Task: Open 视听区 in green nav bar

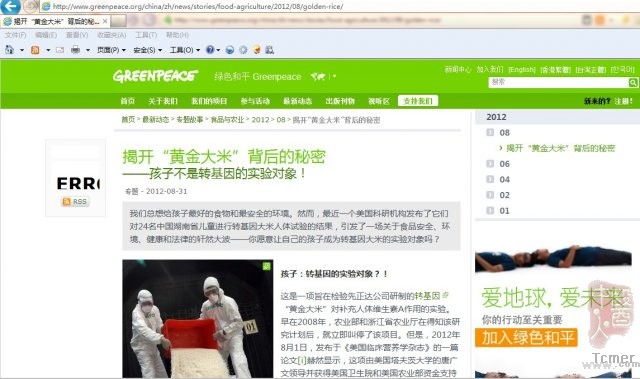Action: click(379, 101)
